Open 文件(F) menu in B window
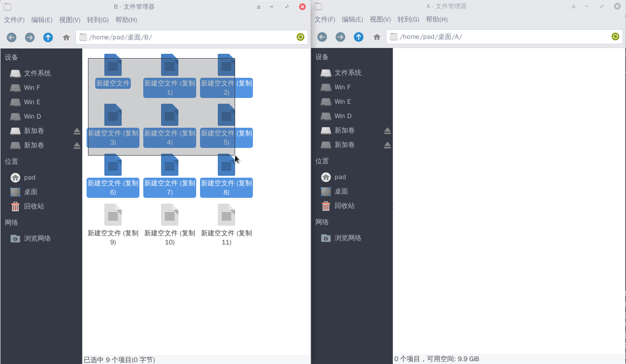626x364 pixels. (x=14, y=20)
